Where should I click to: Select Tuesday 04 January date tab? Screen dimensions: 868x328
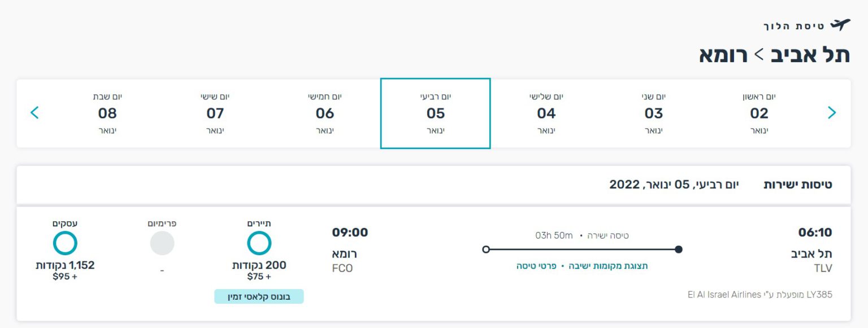coord(546,113)
